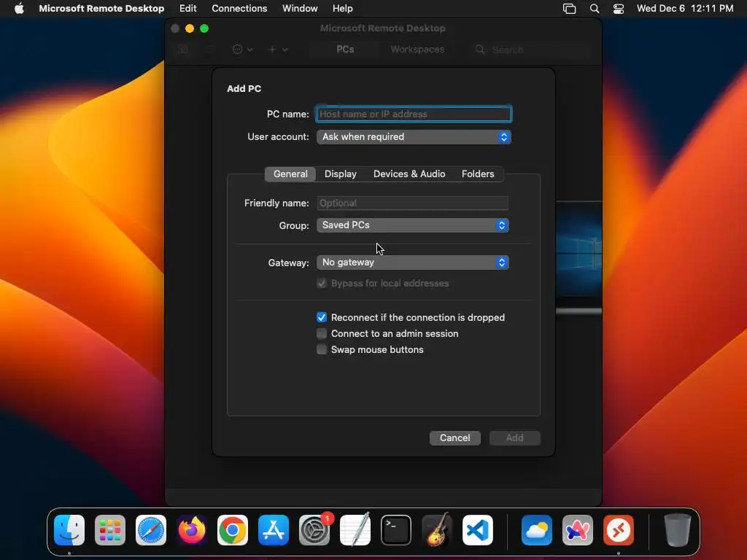747x560 pixels.
Task: Open the Apple menu
Action: click(19, 9)
